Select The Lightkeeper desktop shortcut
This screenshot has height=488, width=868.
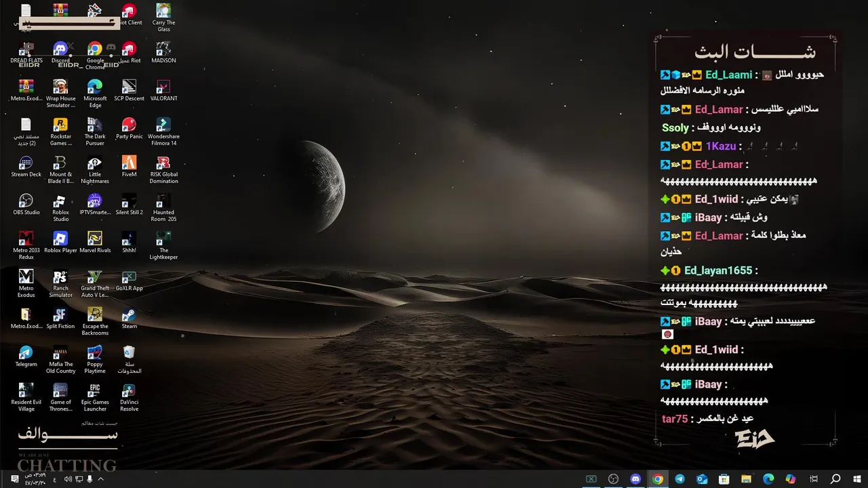coord(163,246)
